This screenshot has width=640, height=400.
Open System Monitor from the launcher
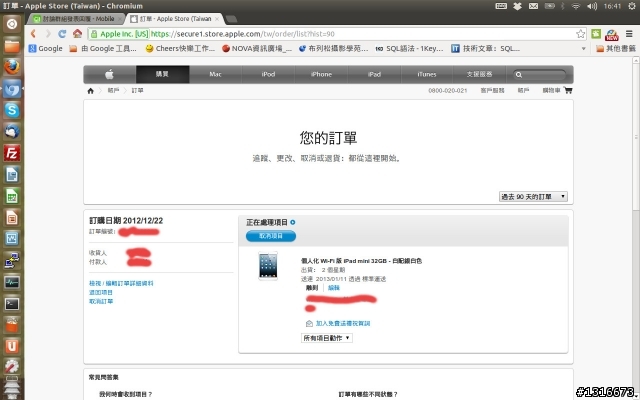12,282
